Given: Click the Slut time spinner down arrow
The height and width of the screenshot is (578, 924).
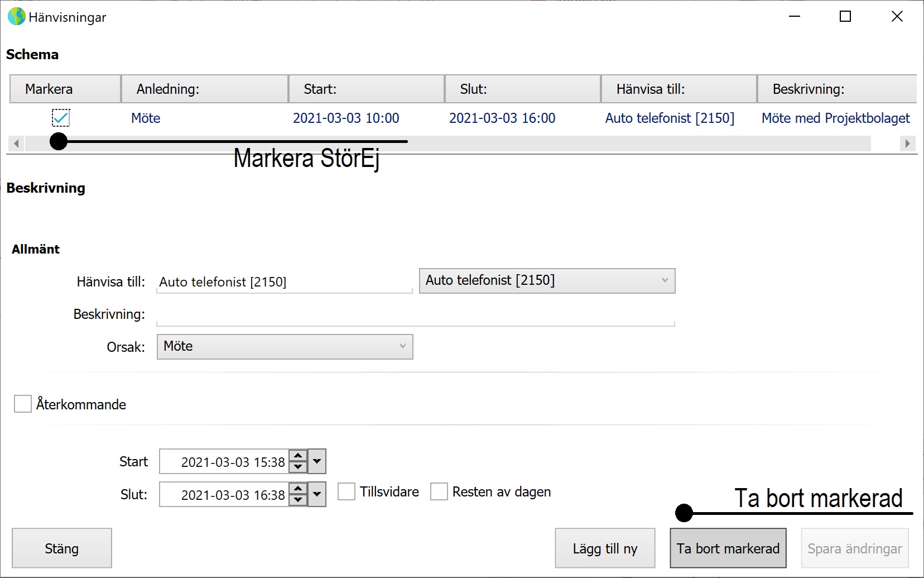Looking at the screenshot, I should coord(298,500).
